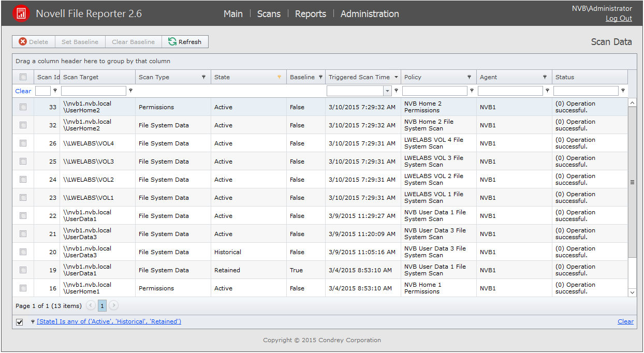Open the Scan Id filter condition menu
Screen dimensions: 644x353
(x=55, y=91)
